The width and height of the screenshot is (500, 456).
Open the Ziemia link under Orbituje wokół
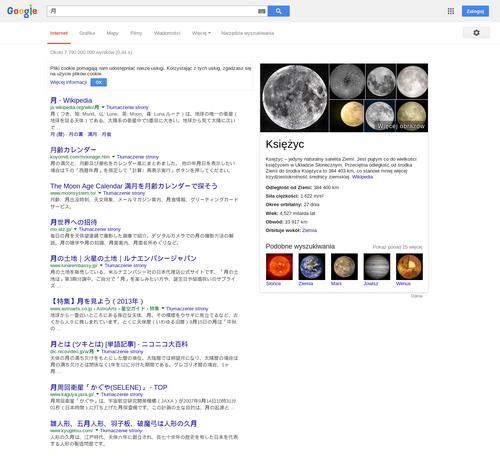point(309,230)
